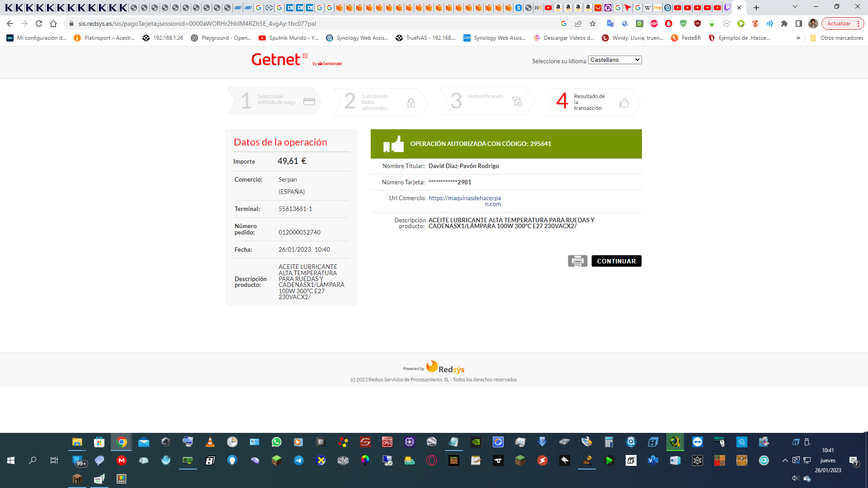868x488 pixels.
Task: Click the Actualizar update button
Action: (x=839, y=23)
